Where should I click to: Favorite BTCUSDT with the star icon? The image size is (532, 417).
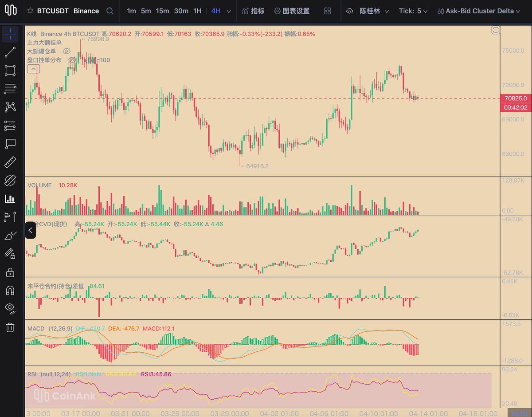(x=30, y=11)
